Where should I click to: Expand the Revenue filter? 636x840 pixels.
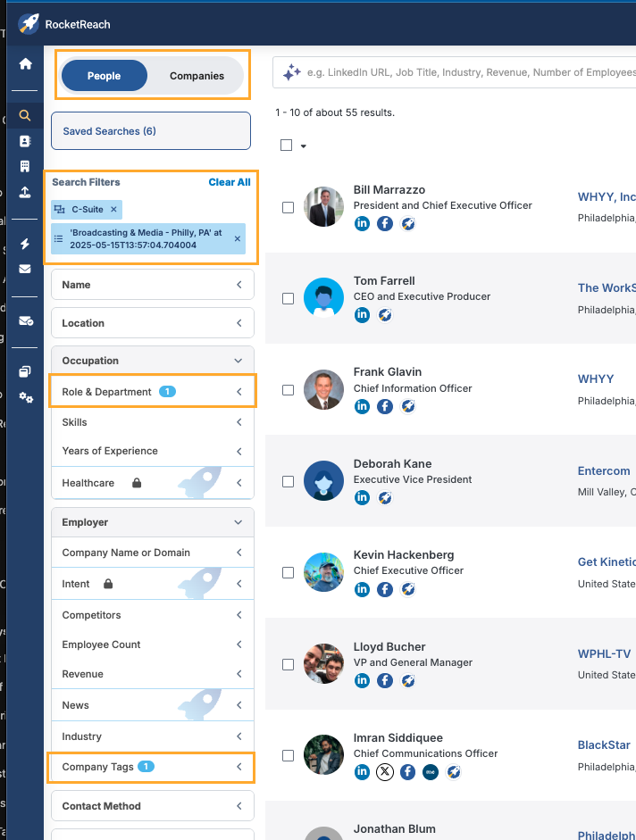(153, 674)
